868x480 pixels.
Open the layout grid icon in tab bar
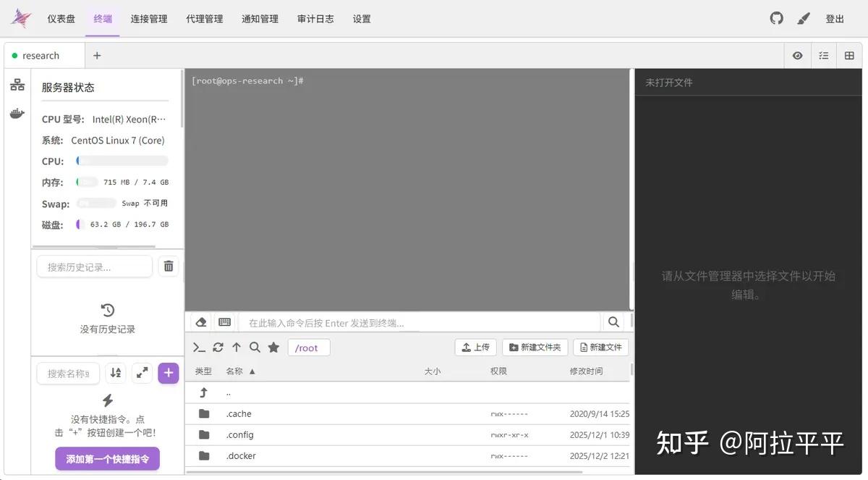coord(849,56)
